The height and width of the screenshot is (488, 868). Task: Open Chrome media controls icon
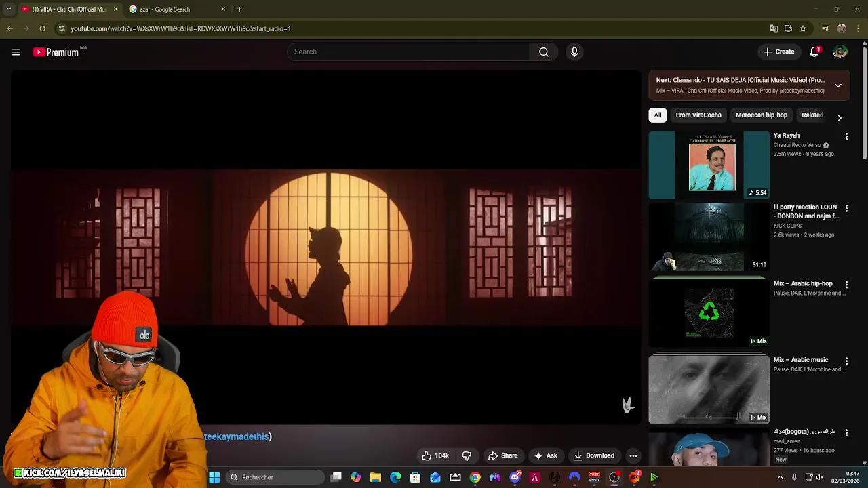coord(825,28)
